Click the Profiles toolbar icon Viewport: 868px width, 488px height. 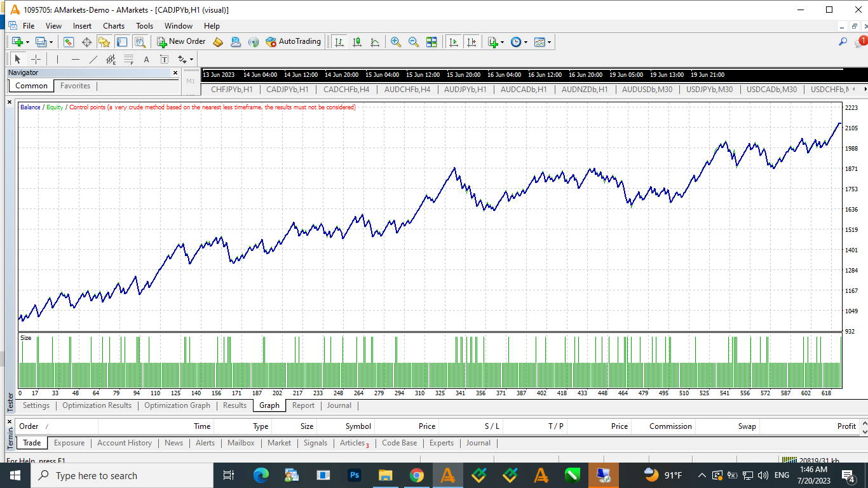tap(41, 42)
